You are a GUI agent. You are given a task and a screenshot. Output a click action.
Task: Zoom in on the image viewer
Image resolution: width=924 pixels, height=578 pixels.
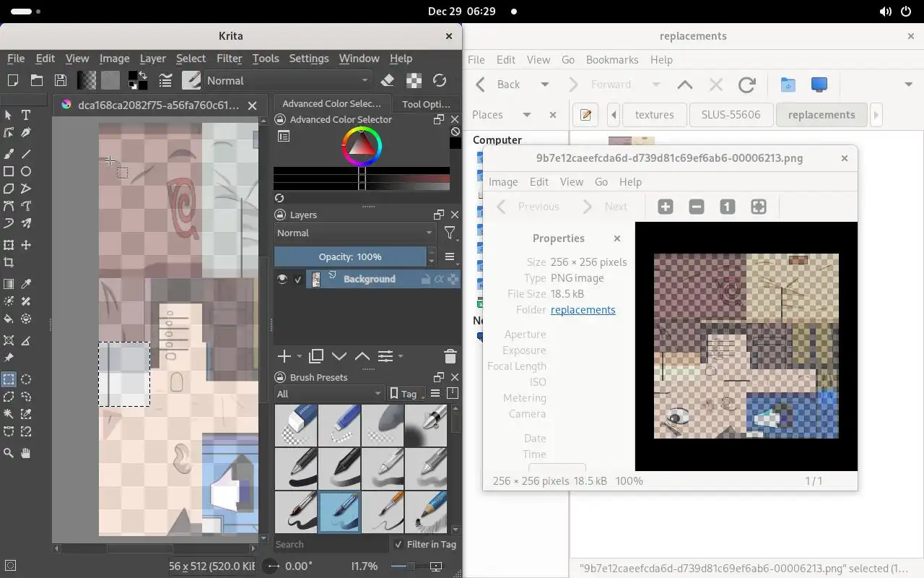tap(666, 207)
